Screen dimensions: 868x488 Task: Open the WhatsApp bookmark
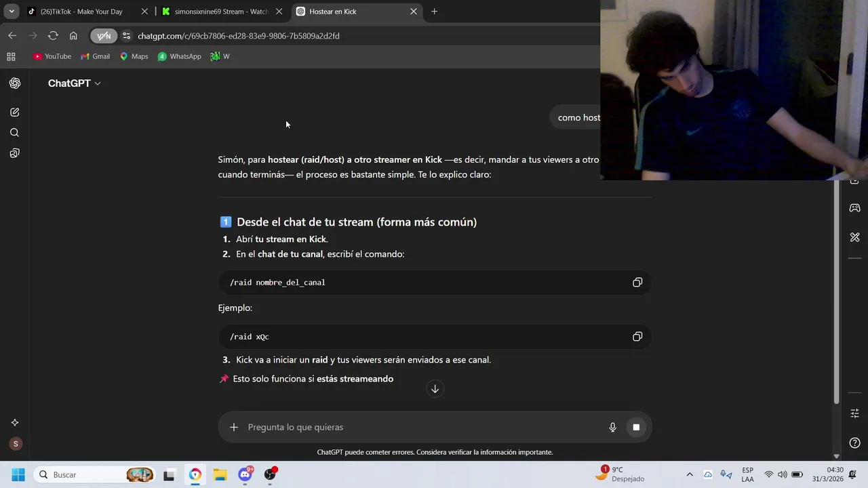pyautogui.click(x=179, y=56)
